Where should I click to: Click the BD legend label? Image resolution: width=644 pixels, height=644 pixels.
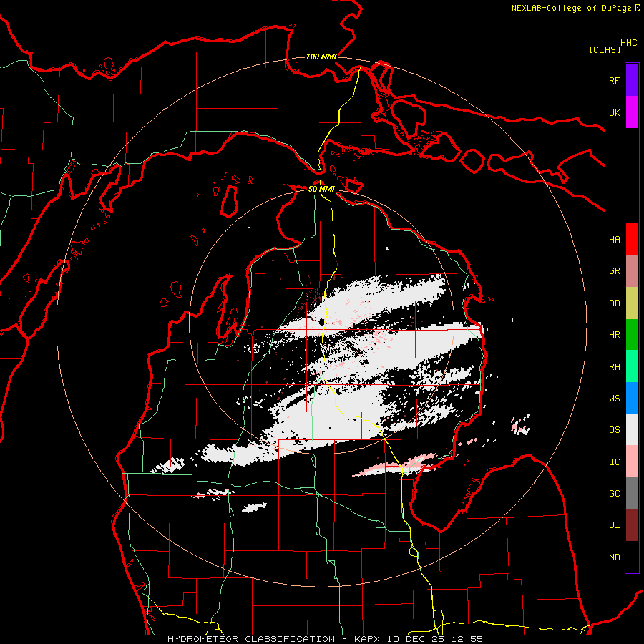pyautogui.click(x=614, y=303)
